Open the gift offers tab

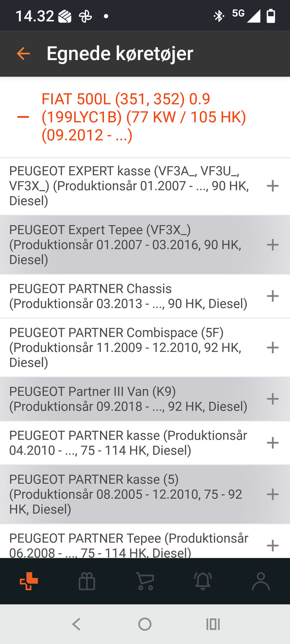click(87, 581)
